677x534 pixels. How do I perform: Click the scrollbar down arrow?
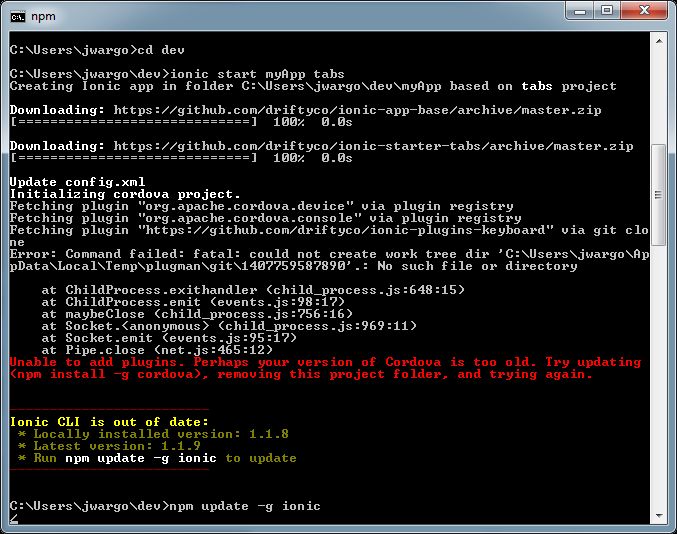click(x=659, y=515)
